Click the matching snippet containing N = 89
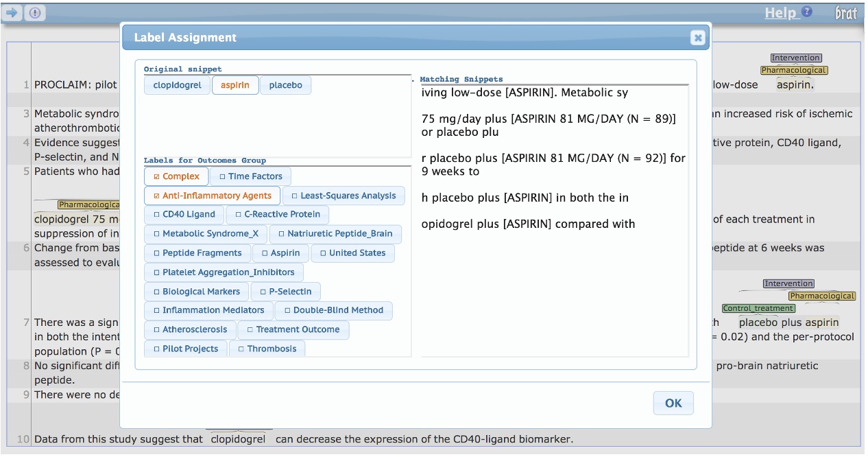Image resolution: width=868 pixels, height=457 pixels. coord(548,125)
